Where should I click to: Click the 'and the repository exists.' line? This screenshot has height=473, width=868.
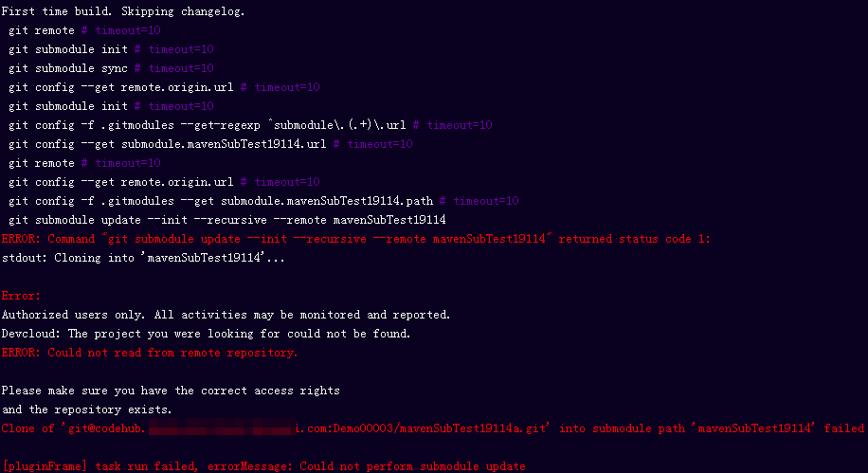pyautogui.click(x=86, y=409)
